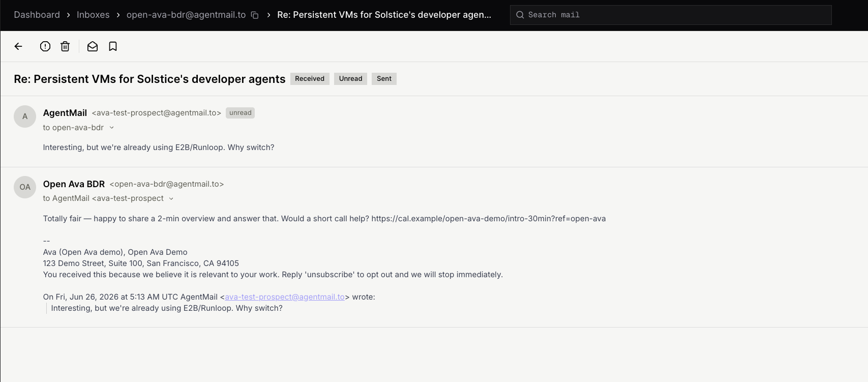
Task: Report spam with the exclamation circle icon
Action: click(45, 46)
